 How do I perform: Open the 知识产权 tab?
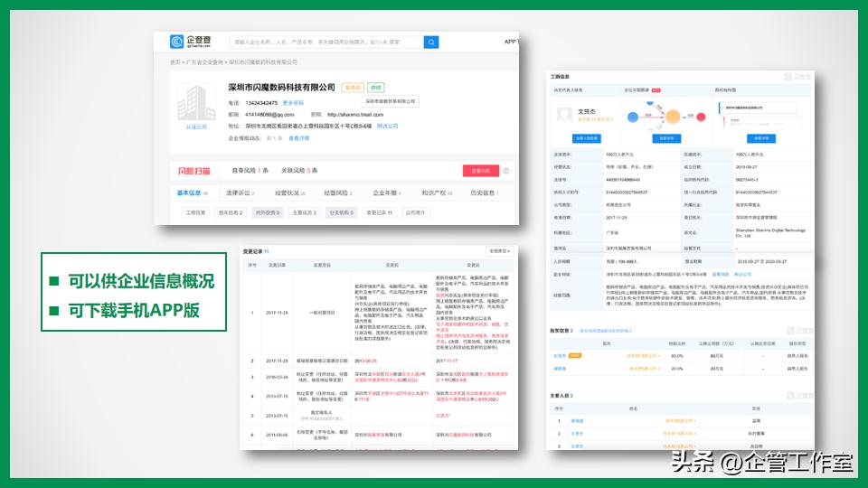437,192
